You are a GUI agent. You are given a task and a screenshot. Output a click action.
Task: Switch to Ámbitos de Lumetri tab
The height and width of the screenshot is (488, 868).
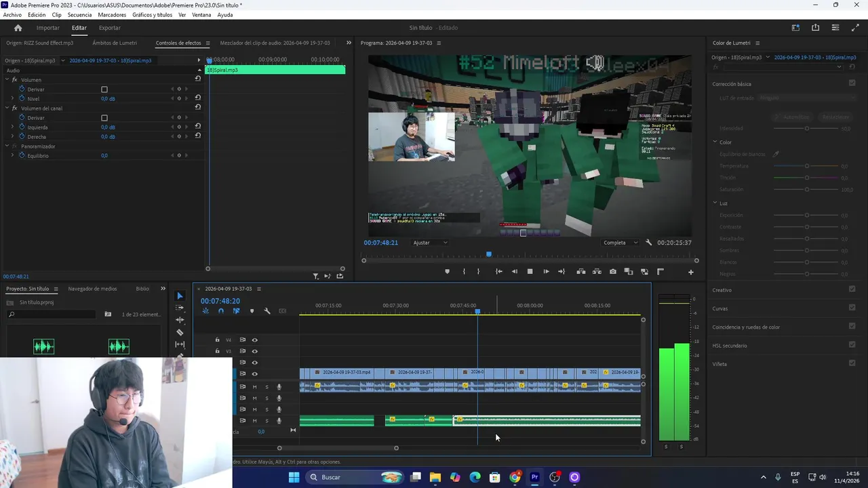(x=115, y=43)
